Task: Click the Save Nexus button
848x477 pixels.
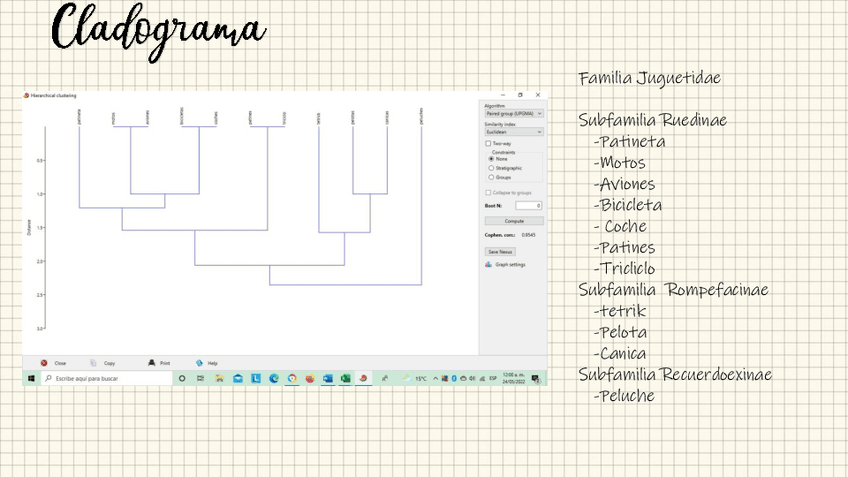Action: point(499,251)
